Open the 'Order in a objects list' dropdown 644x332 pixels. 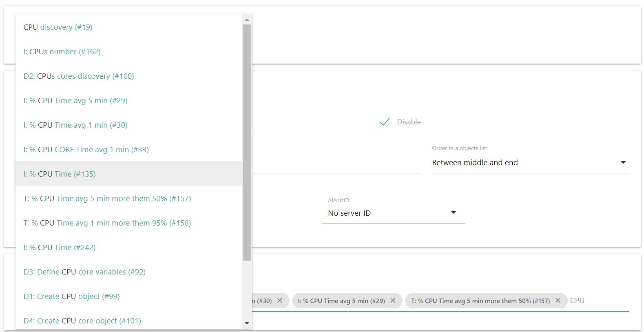[x=530, y=163]
